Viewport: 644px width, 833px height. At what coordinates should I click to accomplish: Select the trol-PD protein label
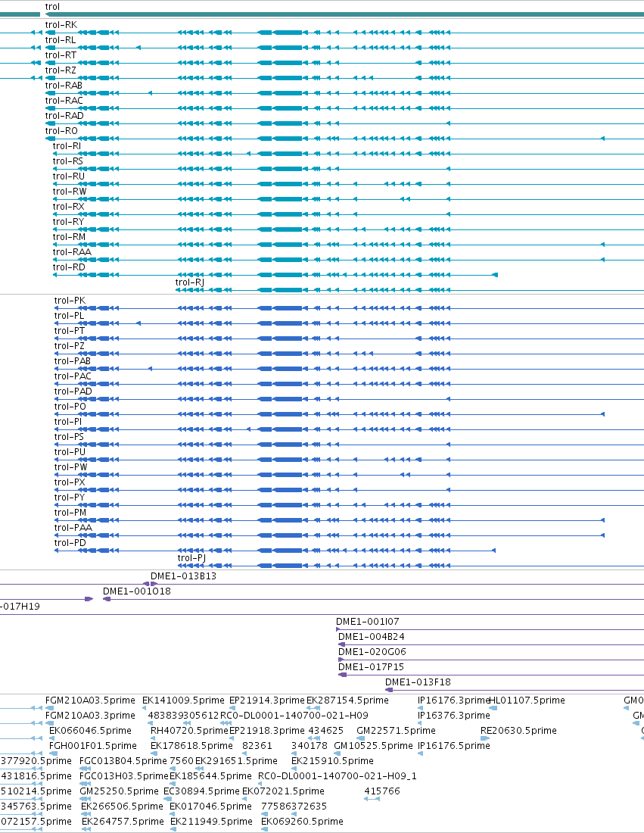click(x=70, y=543)
